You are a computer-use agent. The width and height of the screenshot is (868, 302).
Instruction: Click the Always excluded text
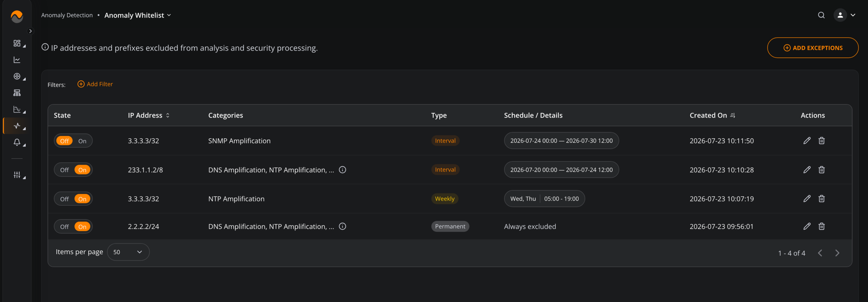point(530,226)
